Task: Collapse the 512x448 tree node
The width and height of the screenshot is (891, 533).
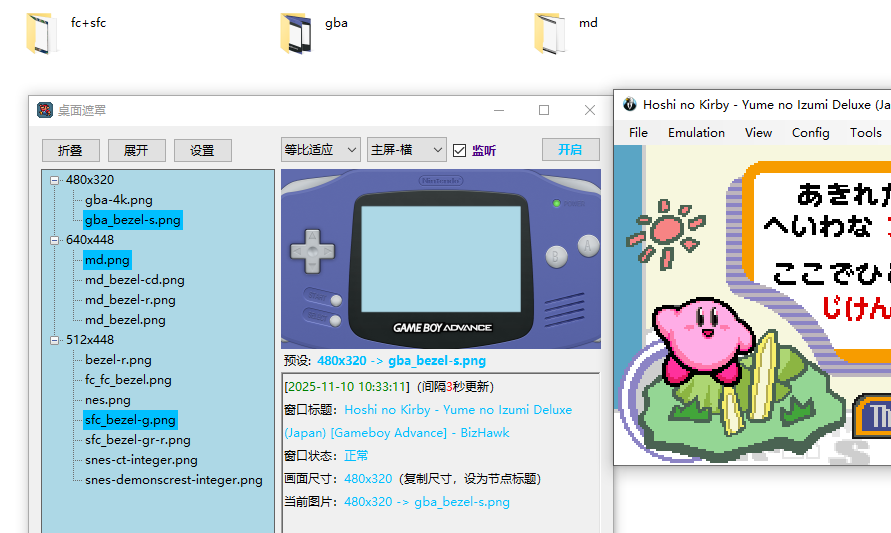Action: point(54,340)
